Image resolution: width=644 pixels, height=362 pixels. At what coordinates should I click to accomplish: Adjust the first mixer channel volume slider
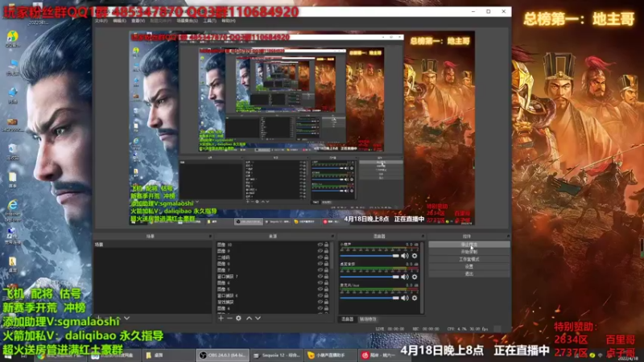coord(369,256)
